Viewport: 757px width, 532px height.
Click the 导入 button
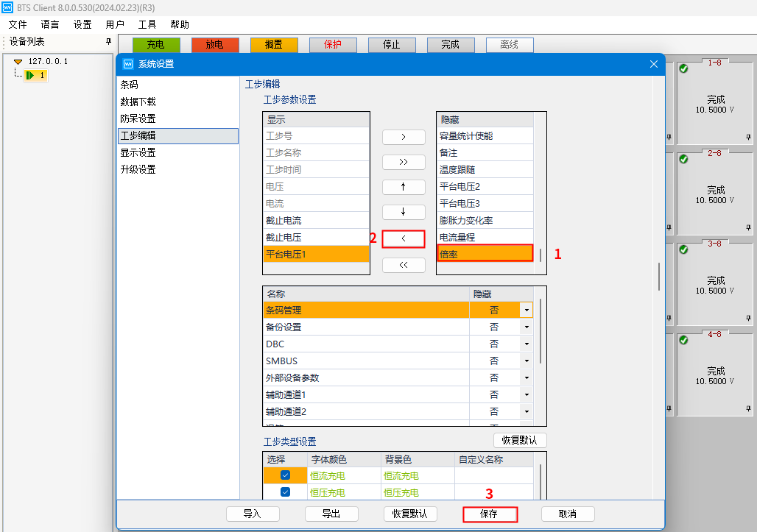tap(253, 514)
